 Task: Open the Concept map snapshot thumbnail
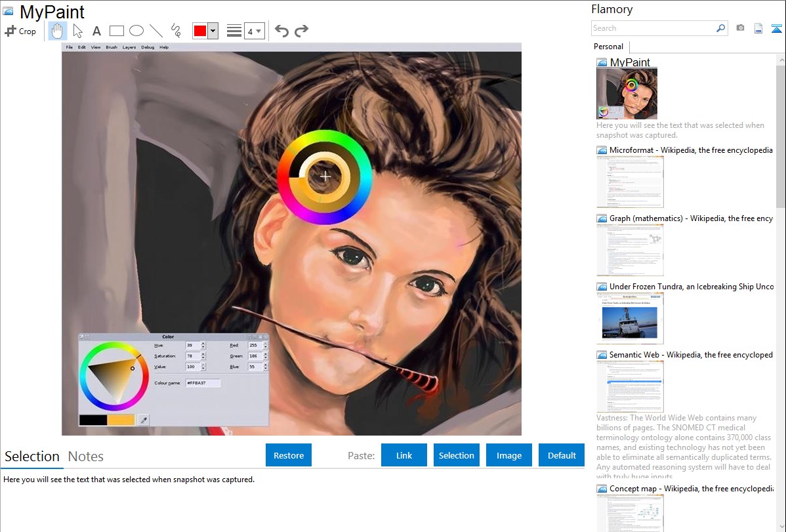[x=630, y=513]
